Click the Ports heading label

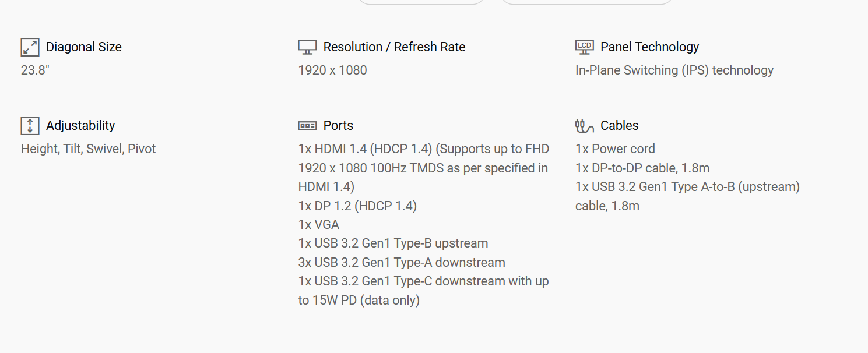click(x=338, y=126)
